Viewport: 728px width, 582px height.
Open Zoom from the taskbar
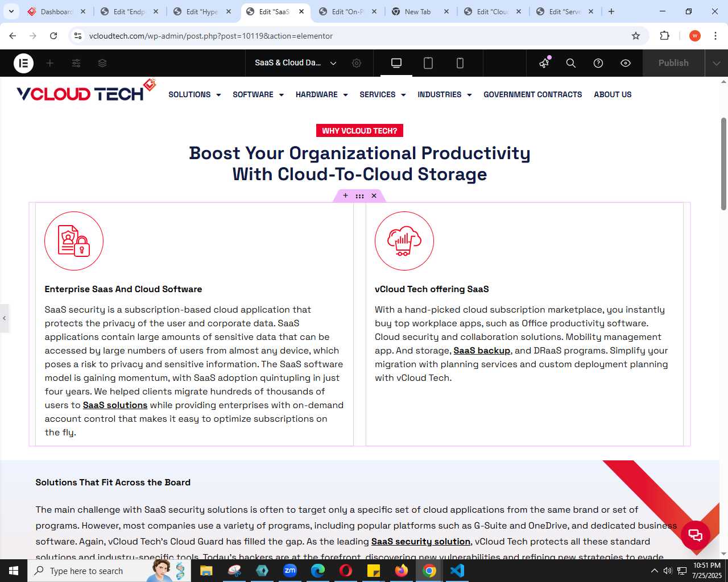290,571
